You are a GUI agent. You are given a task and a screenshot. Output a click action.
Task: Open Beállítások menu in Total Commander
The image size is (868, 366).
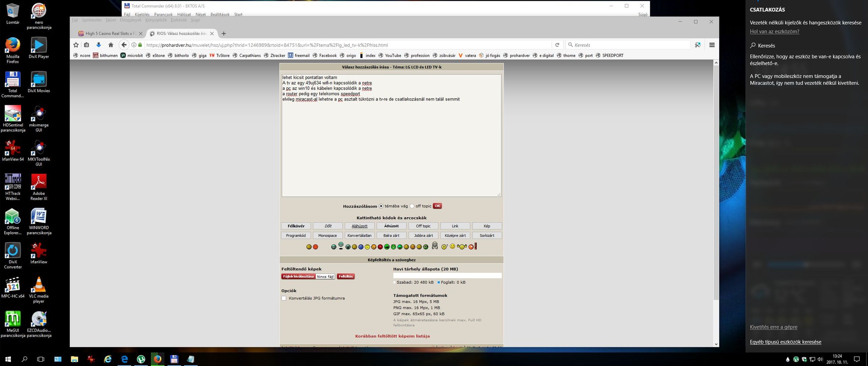click(x=220, y=15)
